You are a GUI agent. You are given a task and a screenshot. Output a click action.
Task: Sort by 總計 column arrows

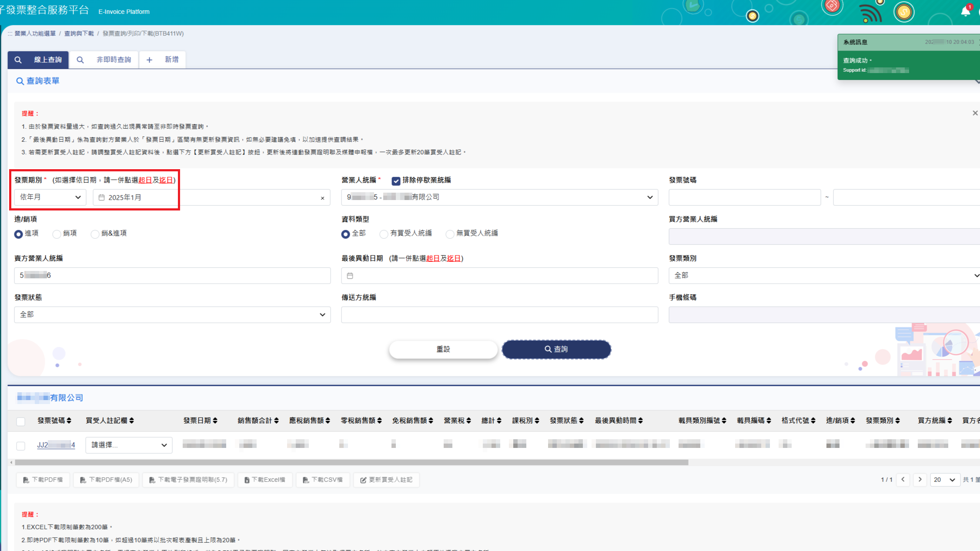tap(499, 421)
